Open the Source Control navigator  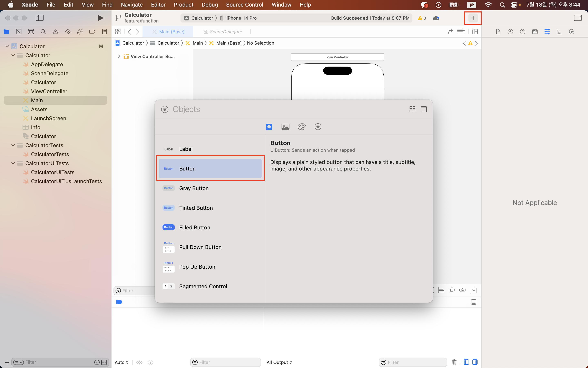tap(19, 32)
